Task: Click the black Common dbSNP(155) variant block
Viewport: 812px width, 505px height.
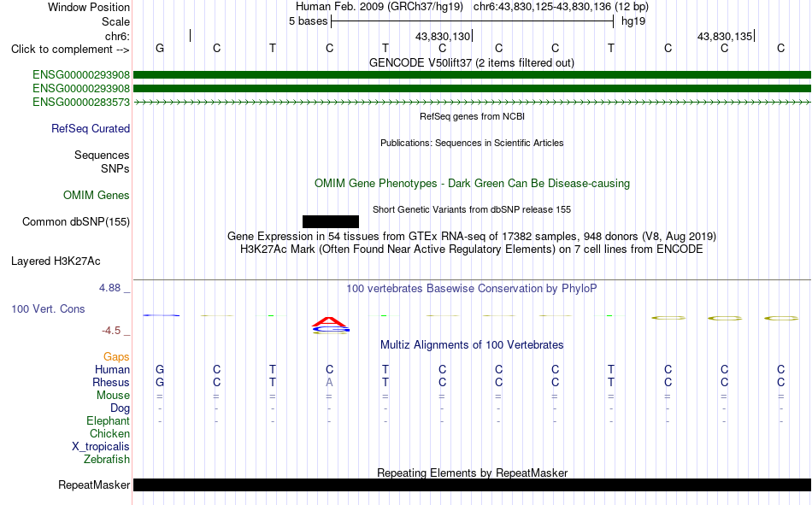Action: [331, 221]
